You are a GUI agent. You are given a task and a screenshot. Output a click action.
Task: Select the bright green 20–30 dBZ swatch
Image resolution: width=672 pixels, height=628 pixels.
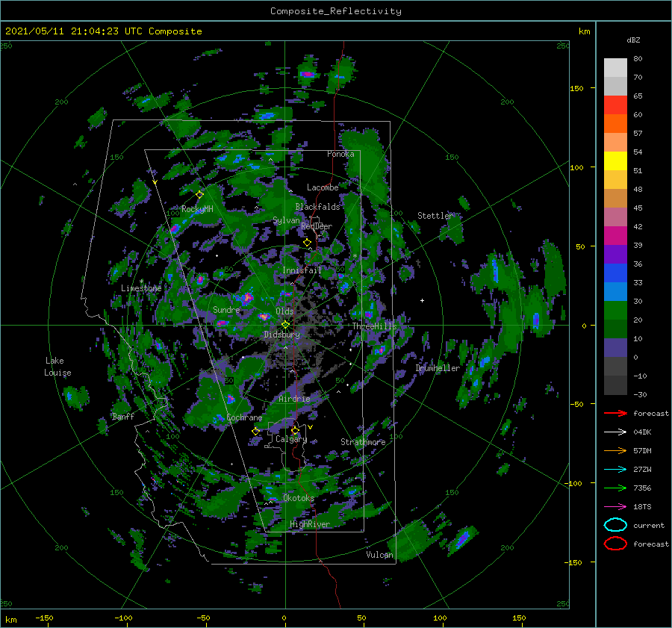point(615,311)
